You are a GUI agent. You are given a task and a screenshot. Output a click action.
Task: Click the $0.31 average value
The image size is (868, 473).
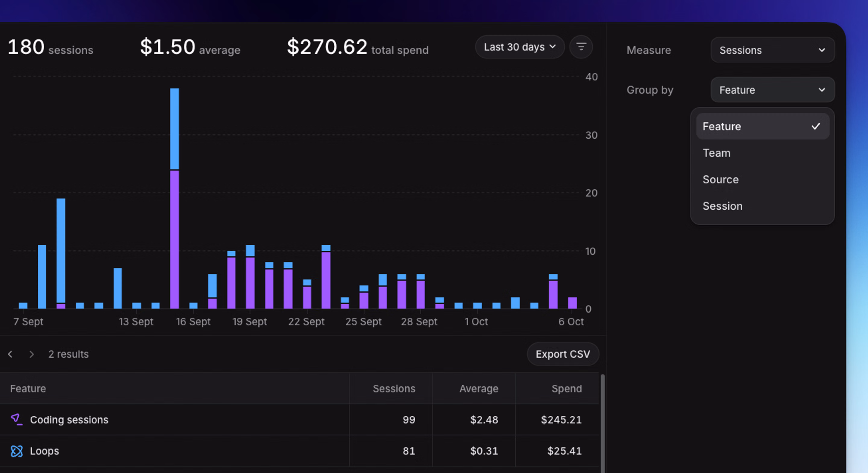tap(484, 451)
